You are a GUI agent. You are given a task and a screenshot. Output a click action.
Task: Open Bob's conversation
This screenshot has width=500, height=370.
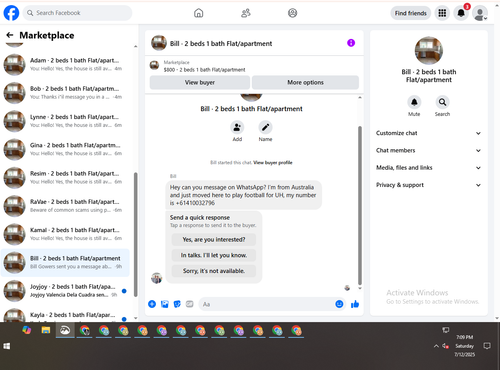(x=65, y=93)
